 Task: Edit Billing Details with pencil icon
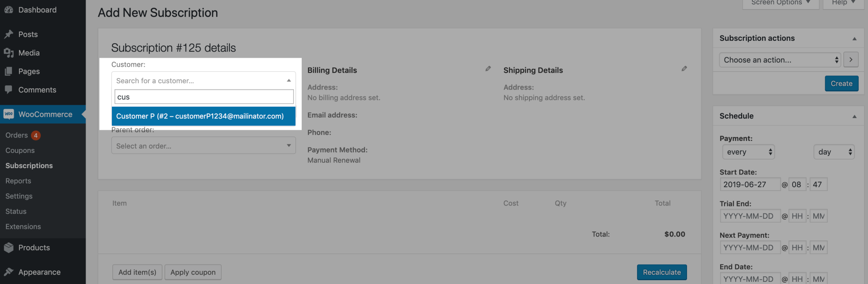488,68
